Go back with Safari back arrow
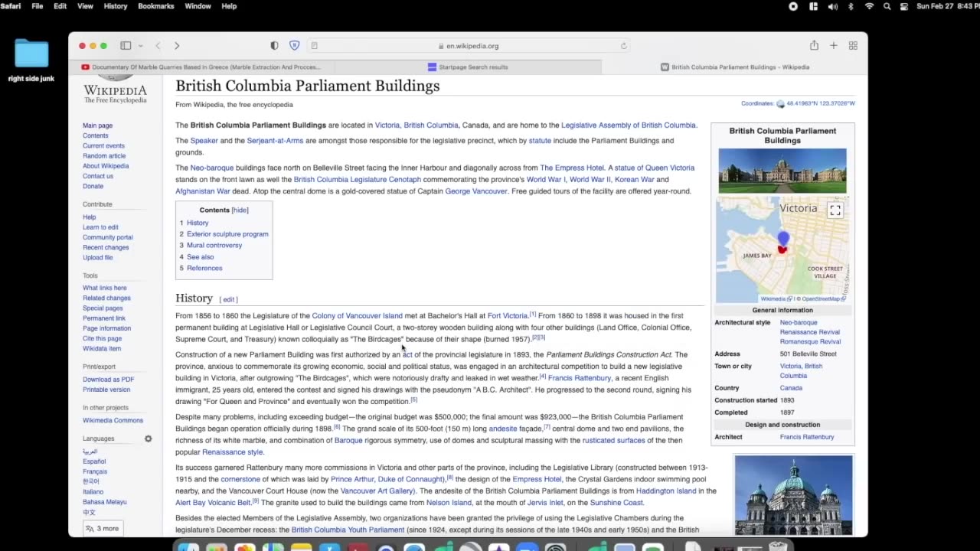Viewport: 980px width, 551px height. (158, 46)
